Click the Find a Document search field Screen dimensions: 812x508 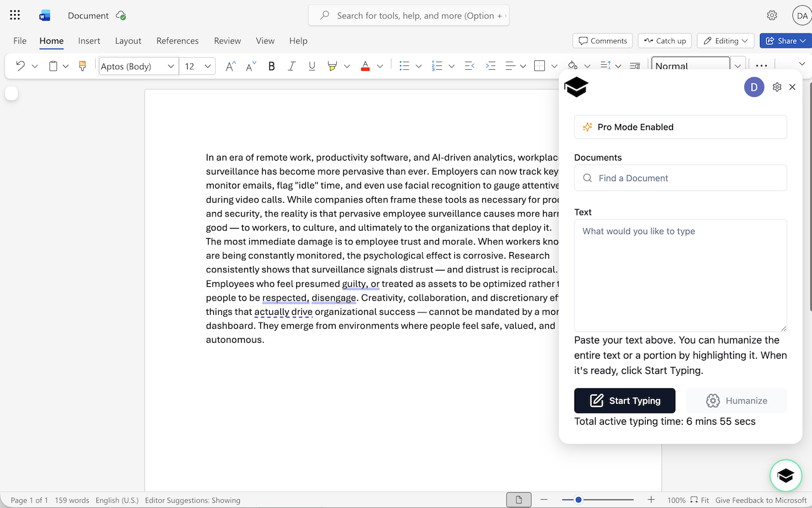pyautogui.click(x=681, y=178)
